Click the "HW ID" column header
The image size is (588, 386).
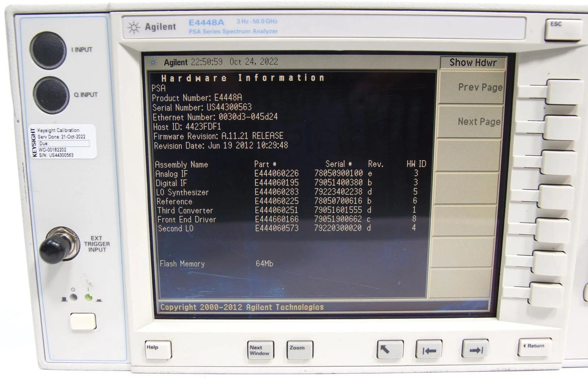416,165
